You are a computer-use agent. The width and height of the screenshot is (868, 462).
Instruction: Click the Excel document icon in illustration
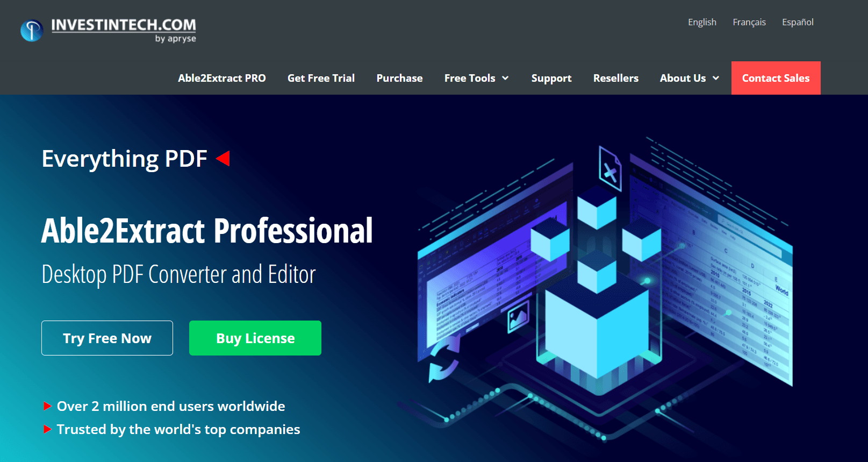coord(610,169)
